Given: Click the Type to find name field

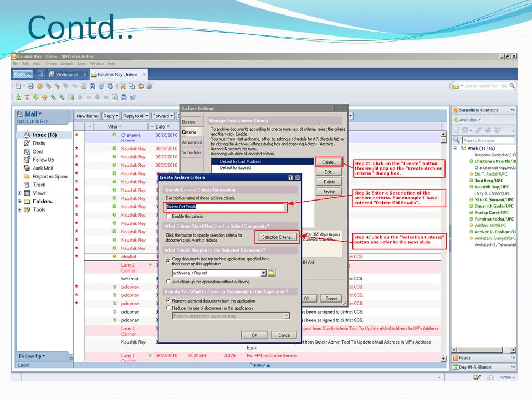Looking at the screenshot, I should [489, 140].
